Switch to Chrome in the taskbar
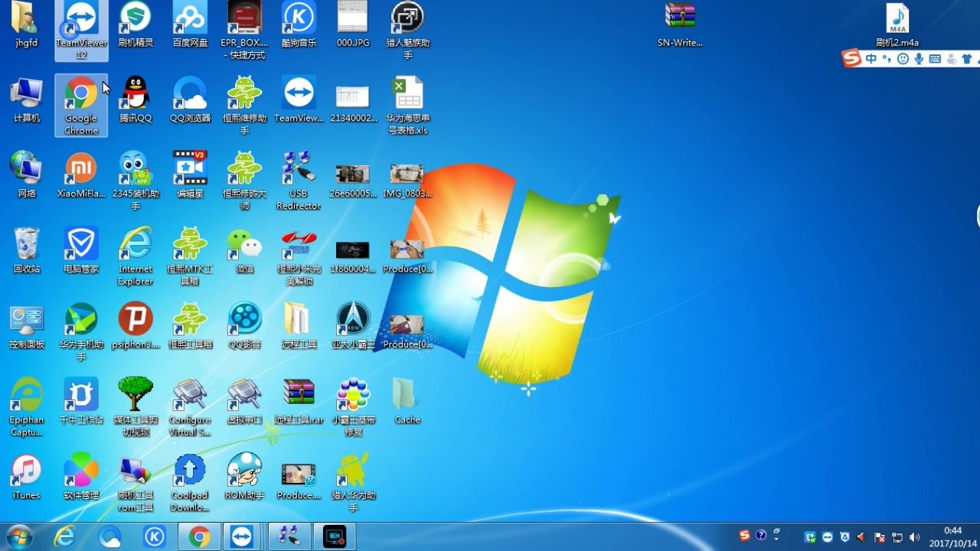980x551 pixels. tap(199, 537)
